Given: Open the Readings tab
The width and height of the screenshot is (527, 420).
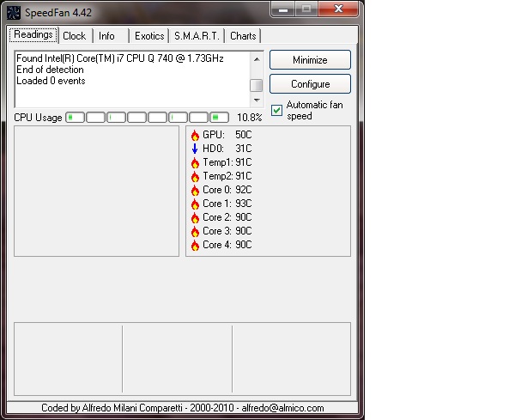Looking at the screenshot, I should click(x=33, y=34).
